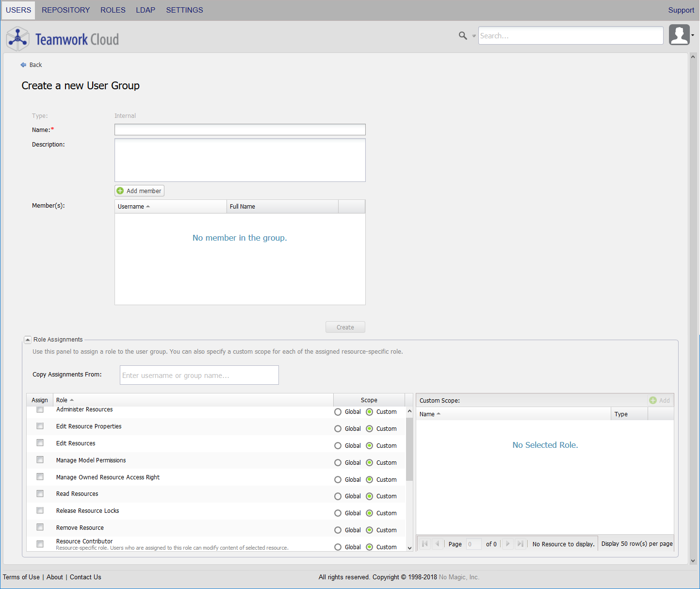
Task: Go to next page in Custom Scope pager
Action: tap(507, 544)
